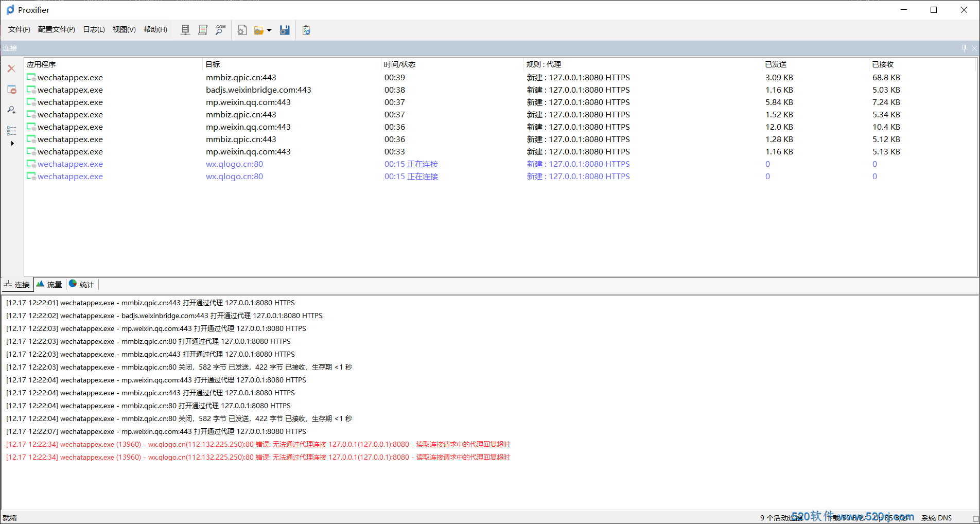Click the red X close connection icon

11,68
